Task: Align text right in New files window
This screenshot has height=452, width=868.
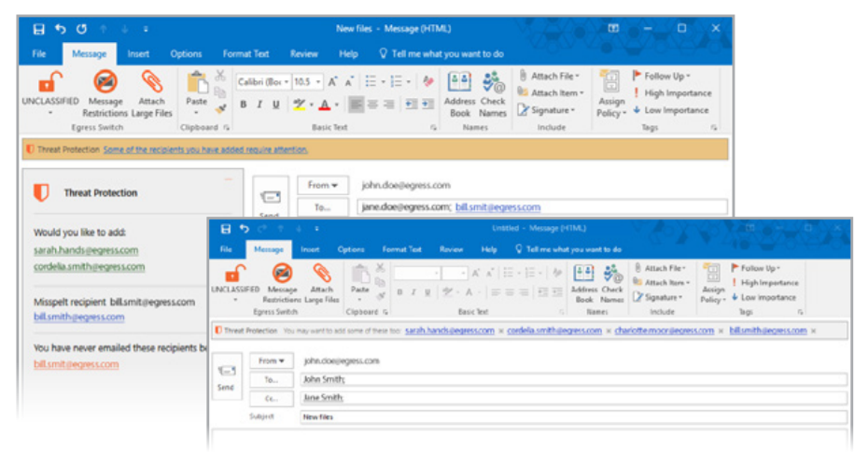Action: pyautogui.click(x=388, y=105)
